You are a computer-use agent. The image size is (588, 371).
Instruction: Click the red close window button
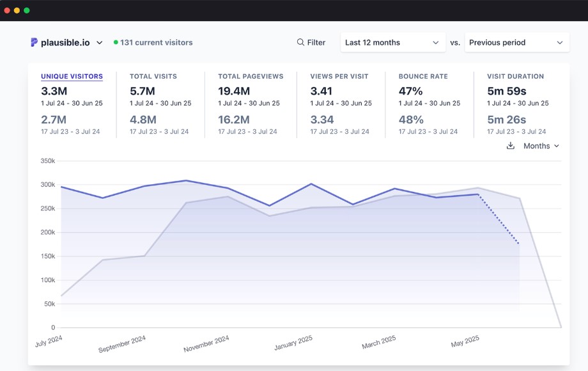(7, 10)
